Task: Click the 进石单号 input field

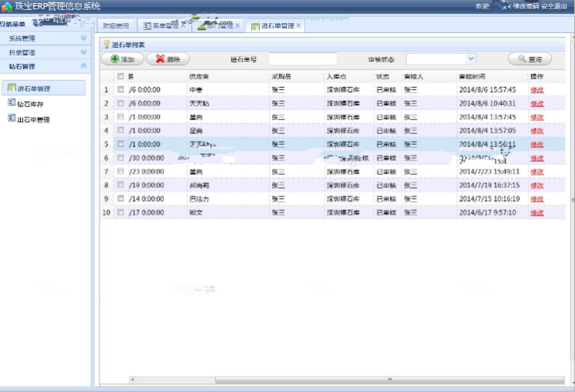Action: click(x=303, y=59)
